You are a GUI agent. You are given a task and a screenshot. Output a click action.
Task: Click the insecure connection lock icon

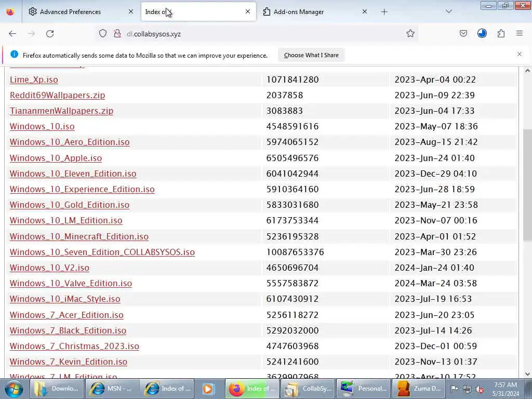point(117,34)
